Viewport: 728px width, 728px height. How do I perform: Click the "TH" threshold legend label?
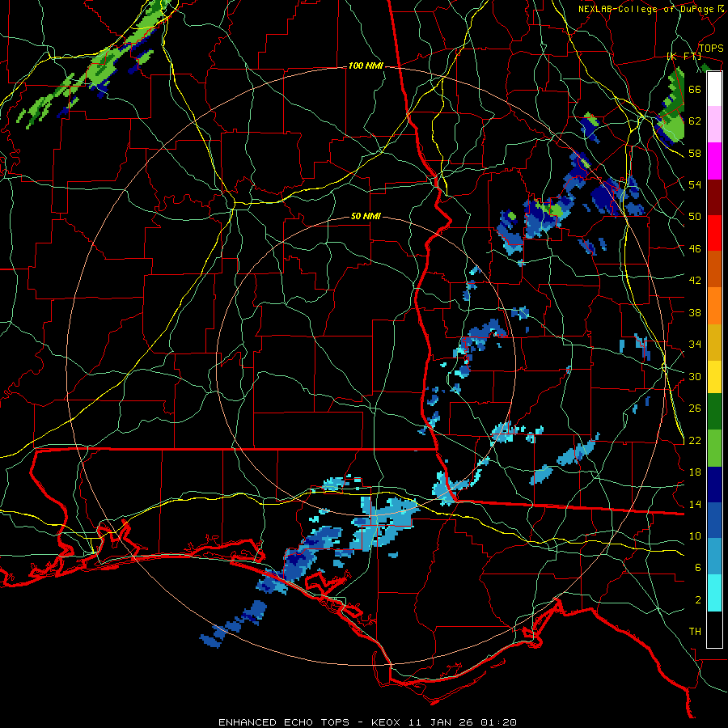[x=695, y=632]
